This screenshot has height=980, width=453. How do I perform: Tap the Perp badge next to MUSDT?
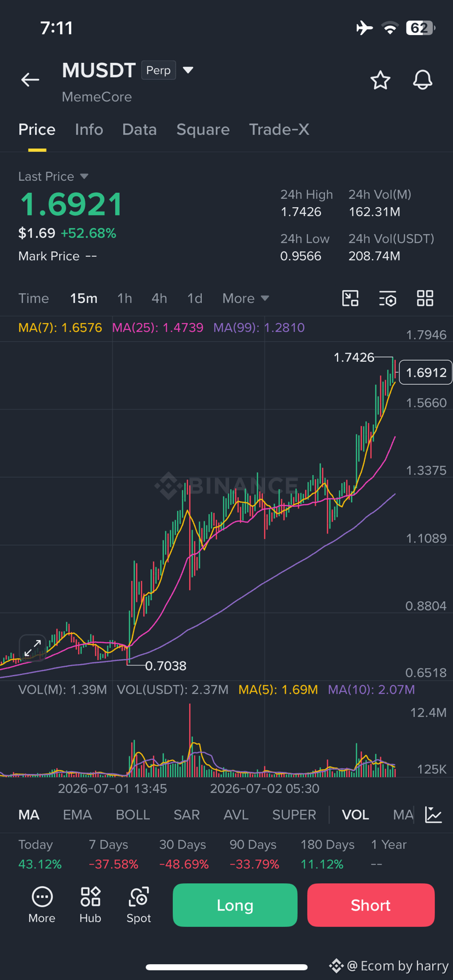(x=159, y=71)
